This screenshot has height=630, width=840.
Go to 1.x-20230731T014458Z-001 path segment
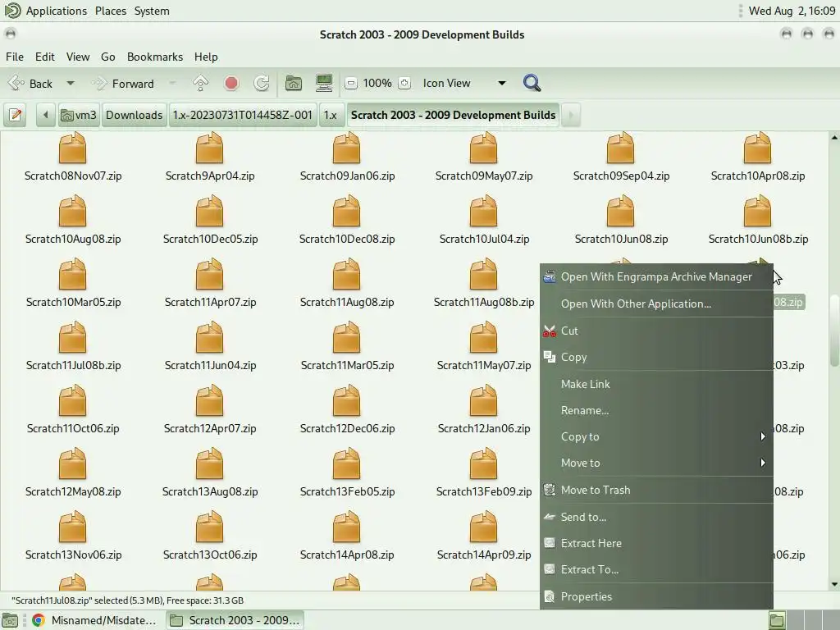(242, 115)
